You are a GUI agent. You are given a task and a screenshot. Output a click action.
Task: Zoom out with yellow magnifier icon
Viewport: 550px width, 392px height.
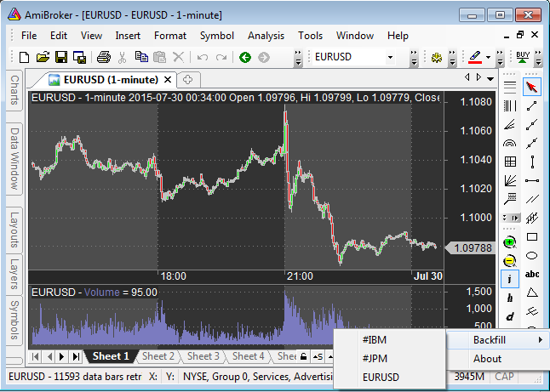[x=510, y=261]
